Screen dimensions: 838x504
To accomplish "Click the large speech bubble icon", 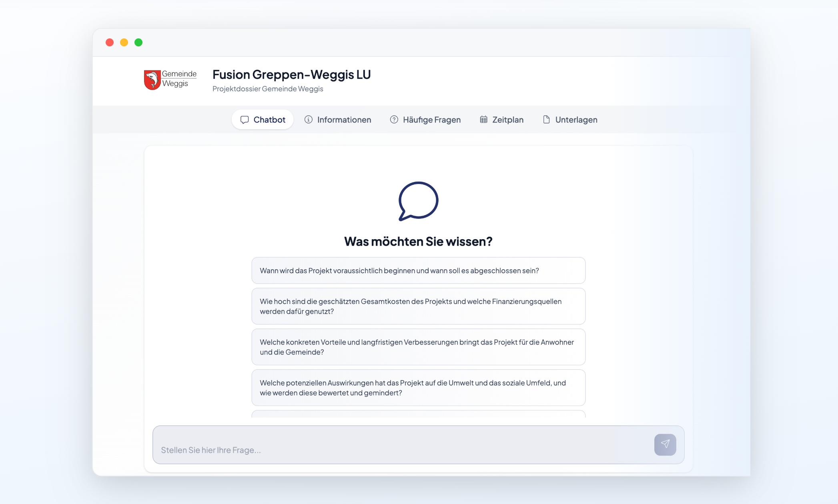I will pos(418,201).
